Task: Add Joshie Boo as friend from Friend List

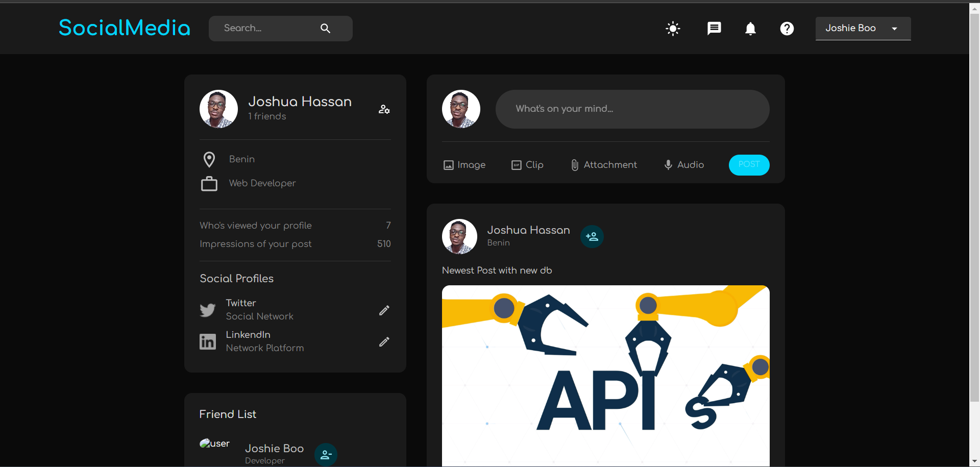Action: point(326,454)
